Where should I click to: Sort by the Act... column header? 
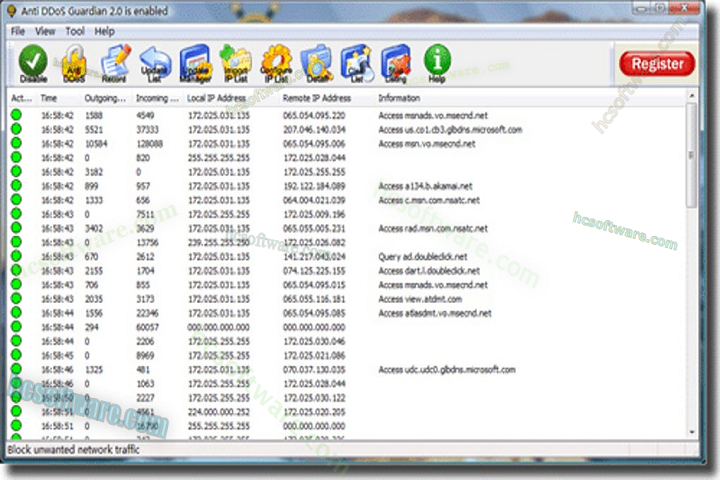(22, 98)
